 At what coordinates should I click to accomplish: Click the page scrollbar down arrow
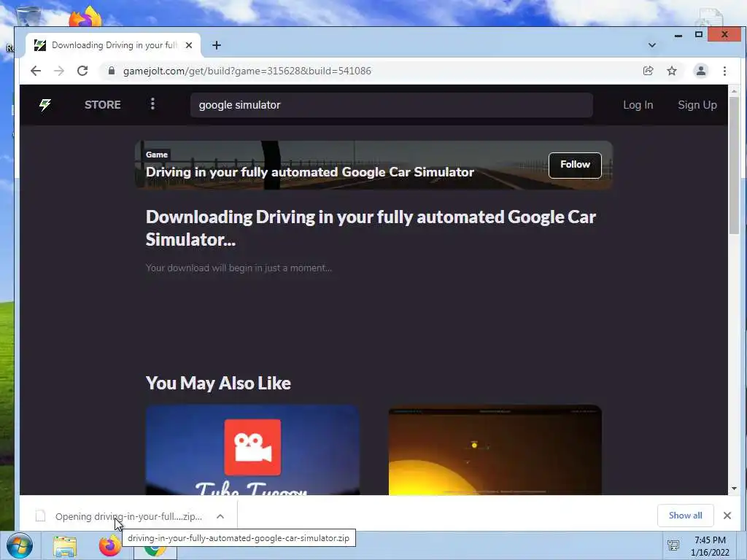point(734,489)
